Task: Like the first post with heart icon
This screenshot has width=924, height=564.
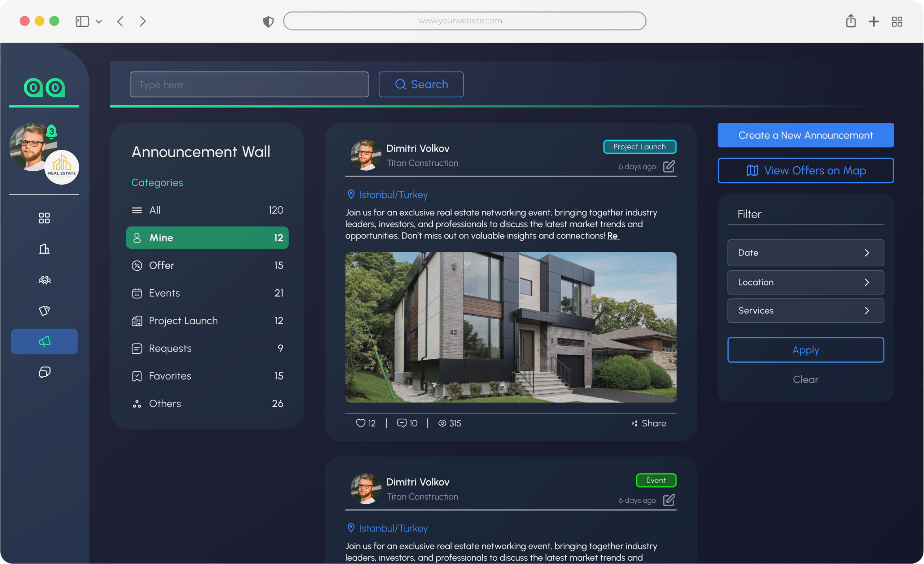Action: [x=360, y=423]
